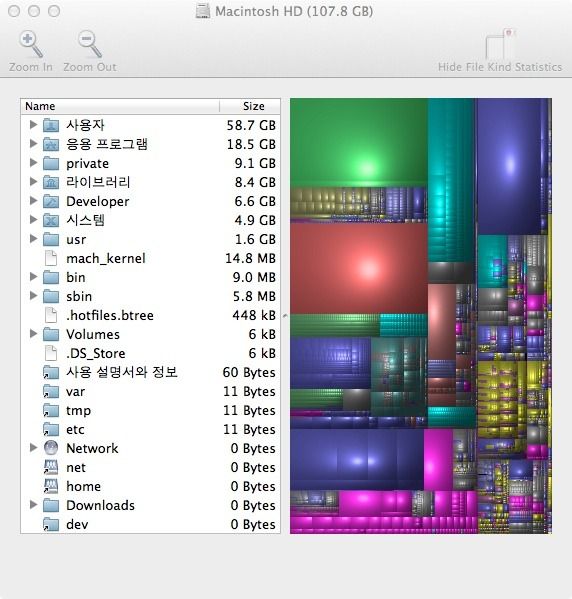Click the Zoom In magnifier icon

(31, 44)
